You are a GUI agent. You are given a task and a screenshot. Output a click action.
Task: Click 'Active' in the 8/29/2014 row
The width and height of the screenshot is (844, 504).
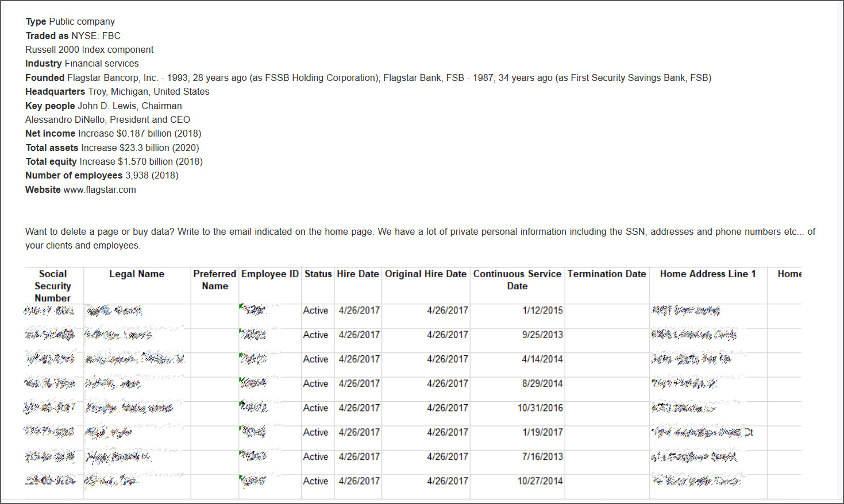pos(315,383)
